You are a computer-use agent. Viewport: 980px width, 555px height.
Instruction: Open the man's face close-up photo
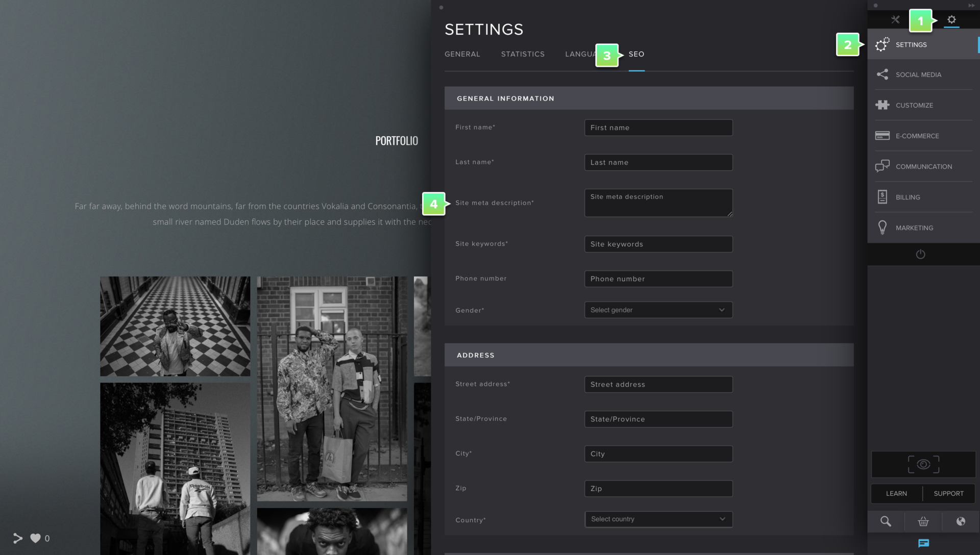(x=332, y=532)
